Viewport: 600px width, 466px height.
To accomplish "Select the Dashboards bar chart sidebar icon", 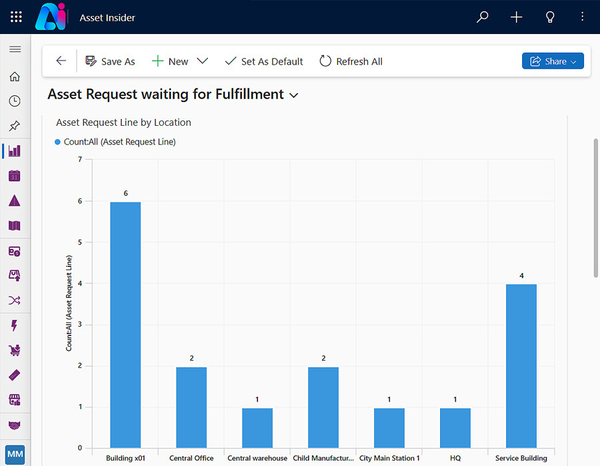I will point(14,151).
